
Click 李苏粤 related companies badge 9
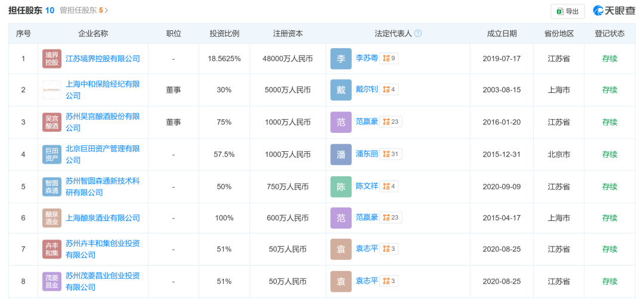(x=389, y=58)
